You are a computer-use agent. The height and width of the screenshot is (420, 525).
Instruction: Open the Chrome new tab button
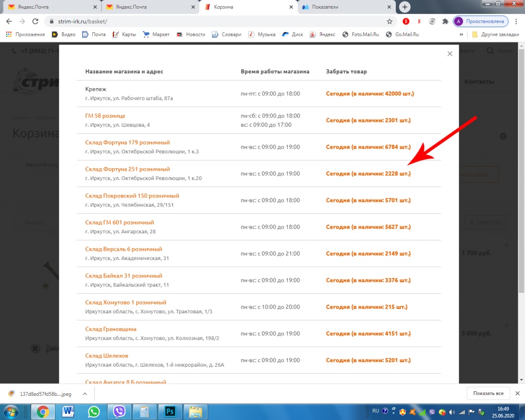(405, 7)
